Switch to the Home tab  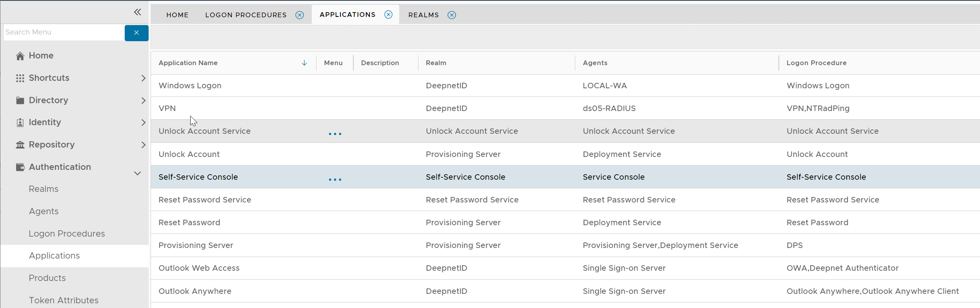coord(177,15)
